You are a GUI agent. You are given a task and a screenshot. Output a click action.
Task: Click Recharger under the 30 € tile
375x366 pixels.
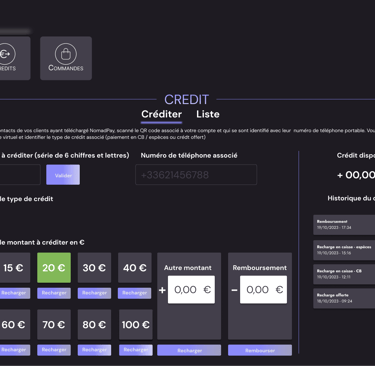pyautogui.click(x=94, y=293)
